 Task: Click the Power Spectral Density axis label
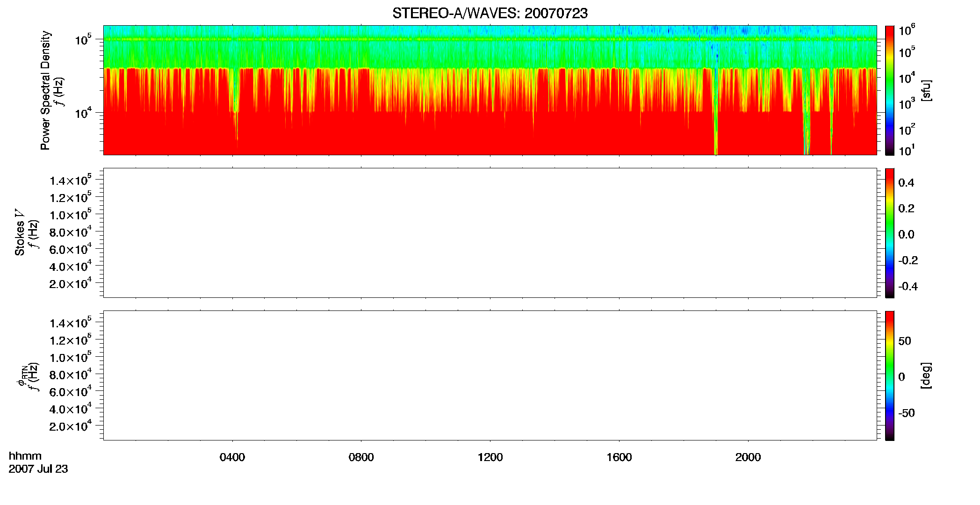click(45, 90)
